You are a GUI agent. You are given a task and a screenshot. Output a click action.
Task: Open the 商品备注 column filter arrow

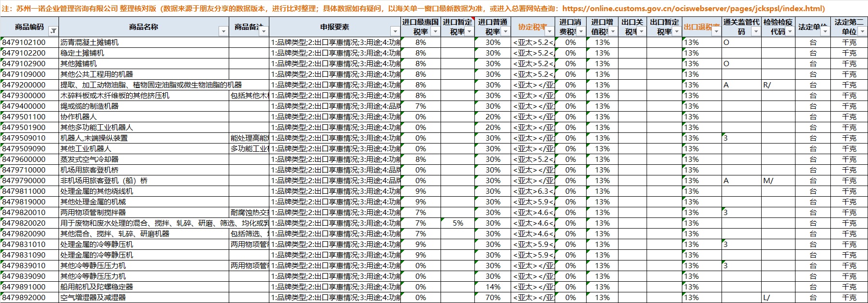[264, 31]
